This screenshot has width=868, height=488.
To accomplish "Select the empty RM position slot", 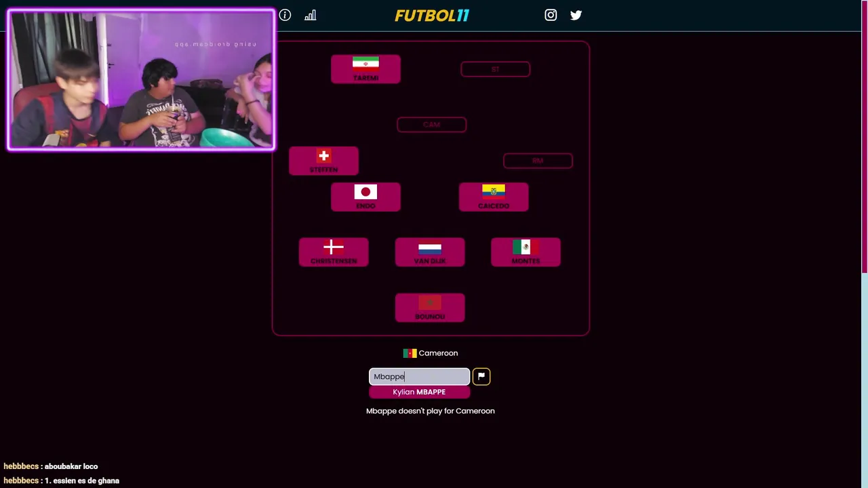I will click(538, 161).
